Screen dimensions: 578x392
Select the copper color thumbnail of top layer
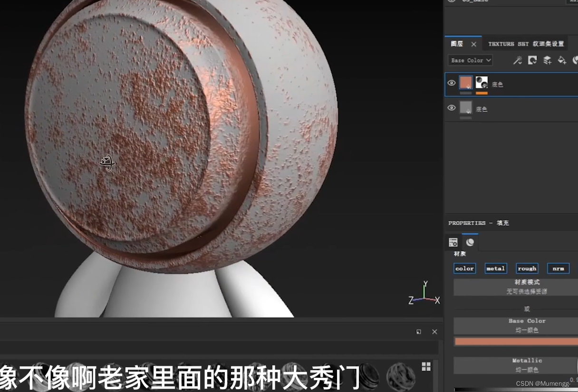click(x=466, y=83)
